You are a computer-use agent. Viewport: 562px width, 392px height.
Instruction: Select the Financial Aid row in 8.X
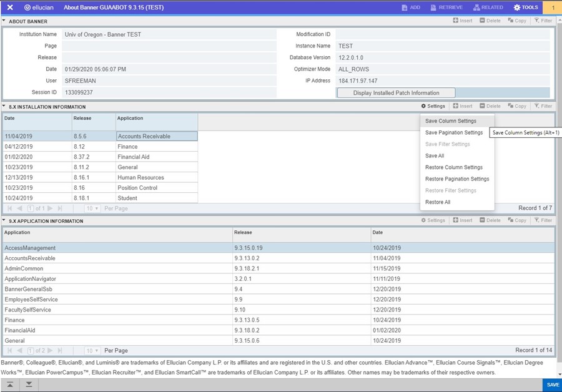[x=101, y=157]
